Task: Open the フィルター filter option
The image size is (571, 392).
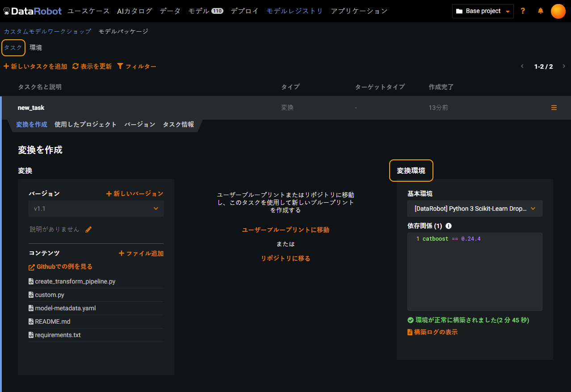Action: 137,67
